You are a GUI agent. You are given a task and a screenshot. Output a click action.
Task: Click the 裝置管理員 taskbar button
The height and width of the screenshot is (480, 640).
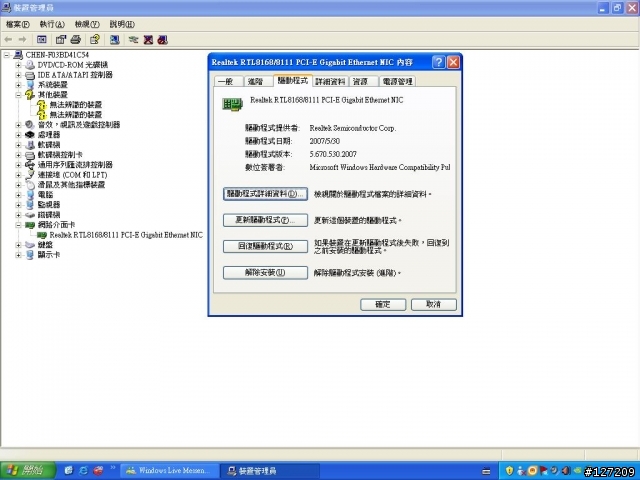click(270, 471)
